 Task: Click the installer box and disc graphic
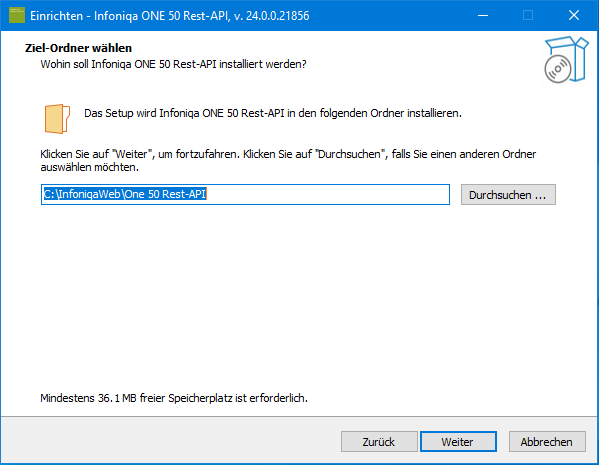(566, 59)
